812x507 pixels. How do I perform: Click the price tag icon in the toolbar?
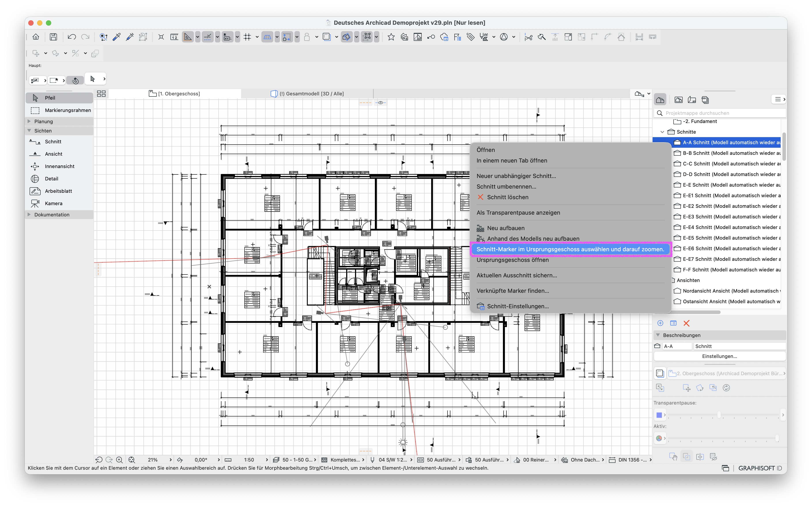[471, 37]
